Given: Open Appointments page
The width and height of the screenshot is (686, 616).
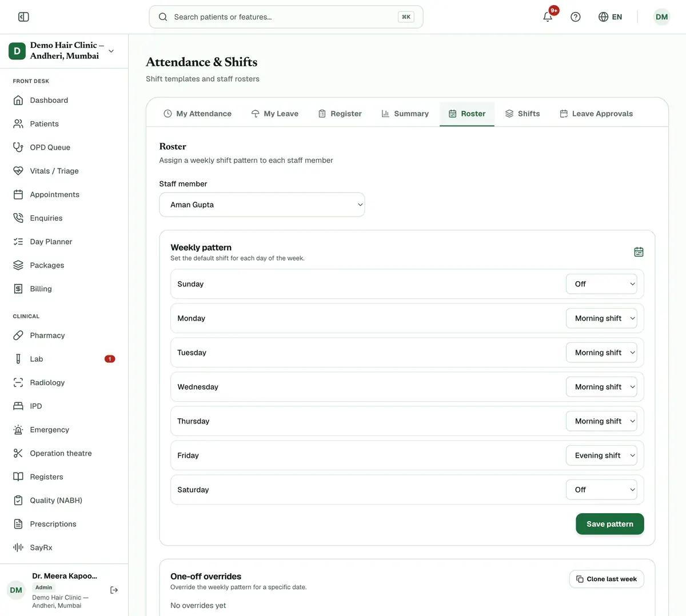Looking at the screenshot, I should [64, 194].
